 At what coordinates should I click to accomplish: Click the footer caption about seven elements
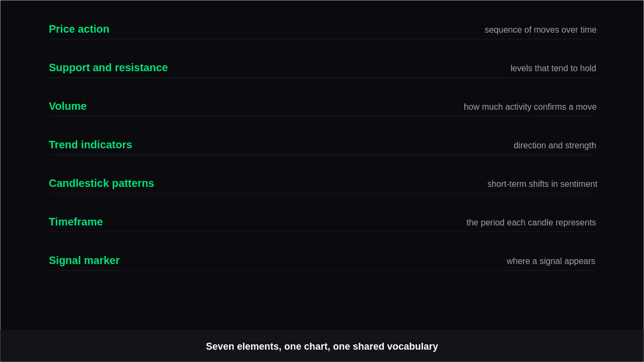[322, 346]
